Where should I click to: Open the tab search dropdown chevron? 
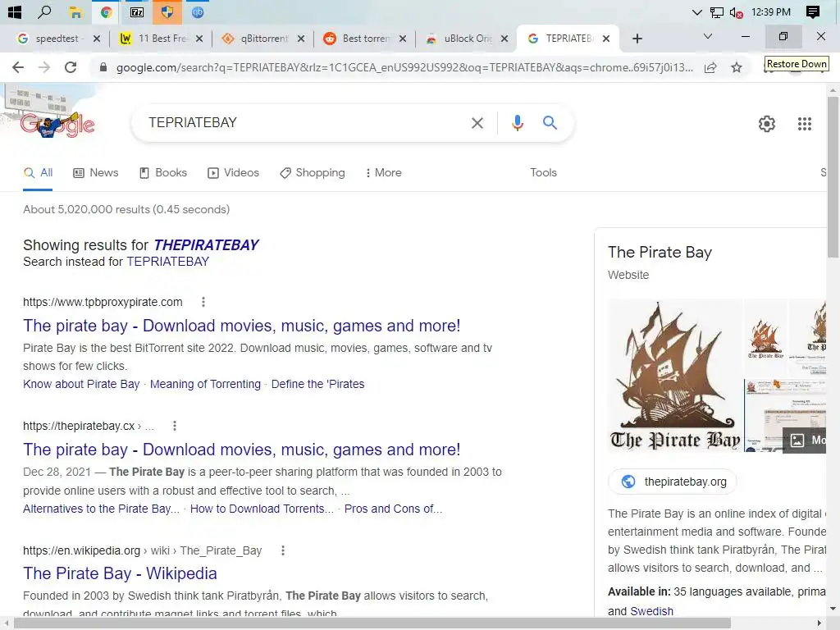coord(708,36)
